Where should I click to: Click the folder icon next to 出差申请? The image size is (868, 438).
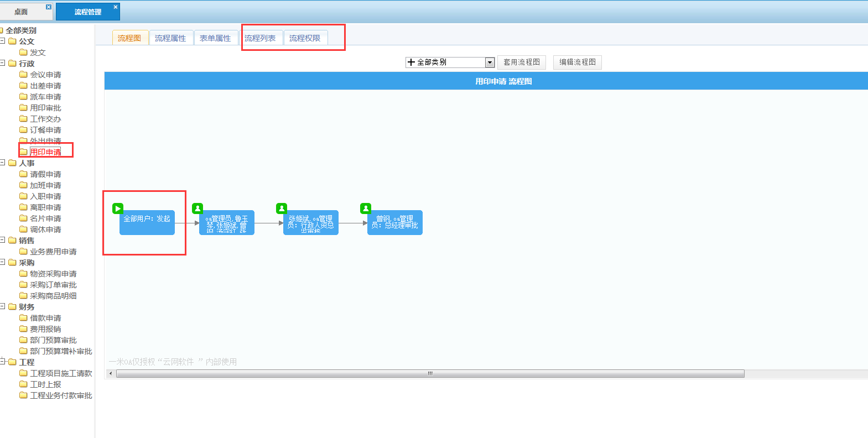coord(23,85)
